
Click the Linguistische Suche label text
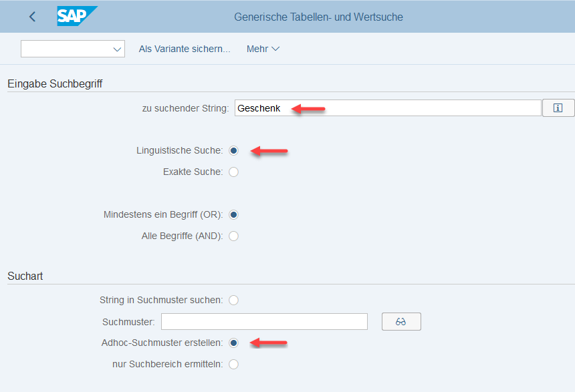179,150
